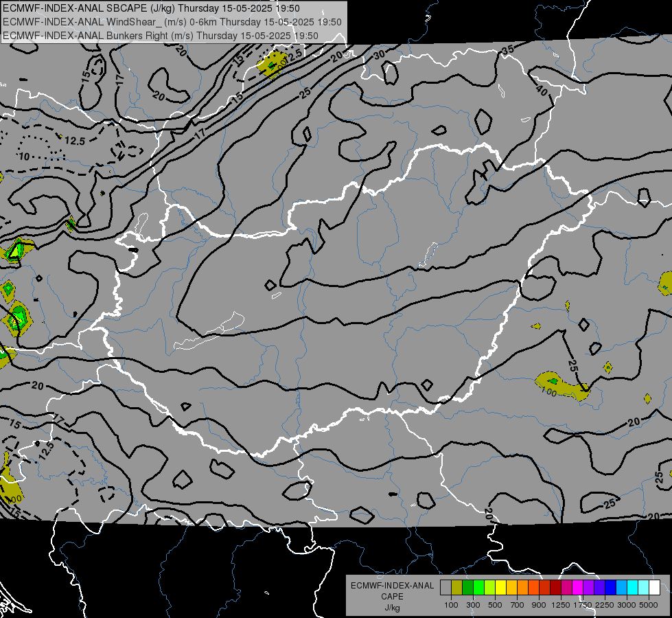Click legend scale value 3000
Screen dimensions: 672x618
tap(627, 605)
